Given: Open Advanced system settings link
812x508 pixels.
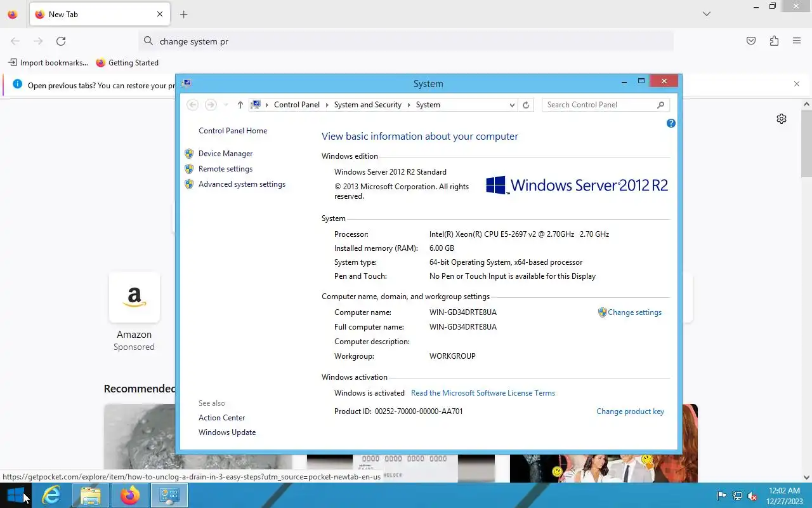Looking at the screenshot, I should click(x=242, y=184).
